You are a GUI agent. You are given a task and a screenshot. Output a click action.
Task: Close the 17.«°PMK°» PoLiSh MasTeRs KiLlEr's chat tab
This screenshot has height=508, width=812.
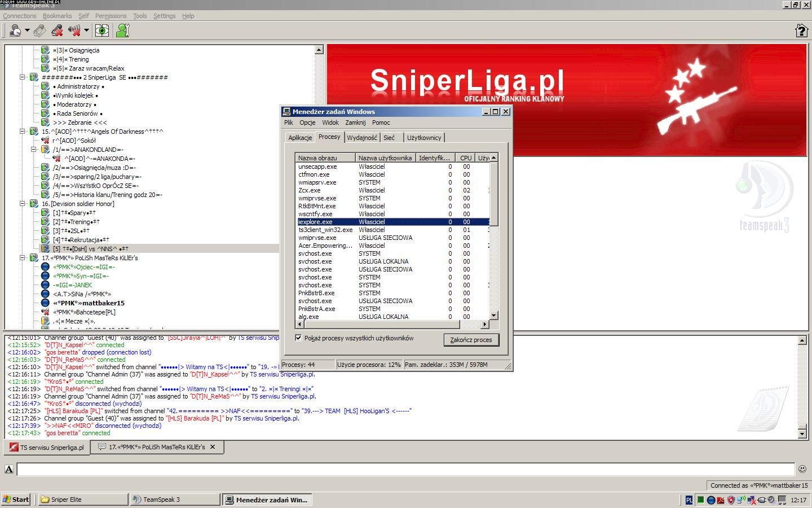[x=213, y=446]
